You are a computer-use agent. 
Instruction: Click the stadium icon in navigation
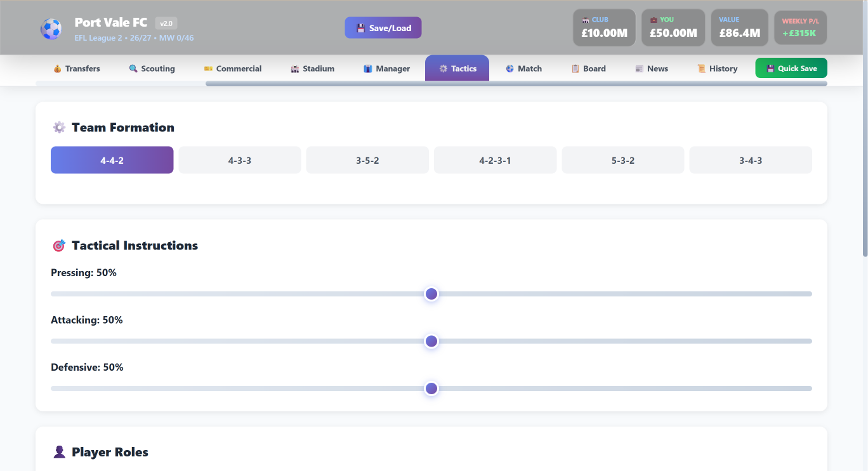(x=295, y=69)
